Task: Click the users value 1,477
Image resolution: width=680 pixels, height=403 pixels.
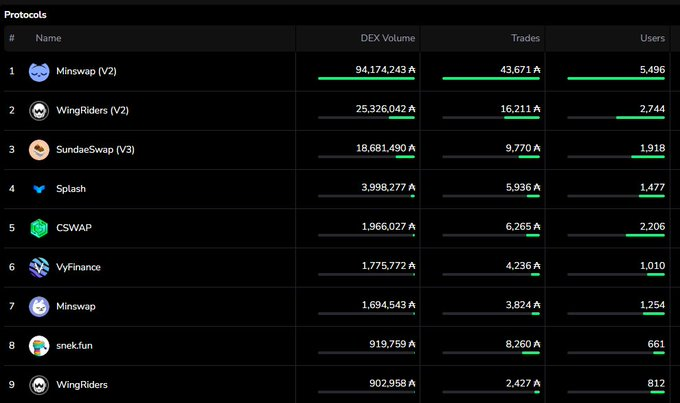Action: coord(652,187)
